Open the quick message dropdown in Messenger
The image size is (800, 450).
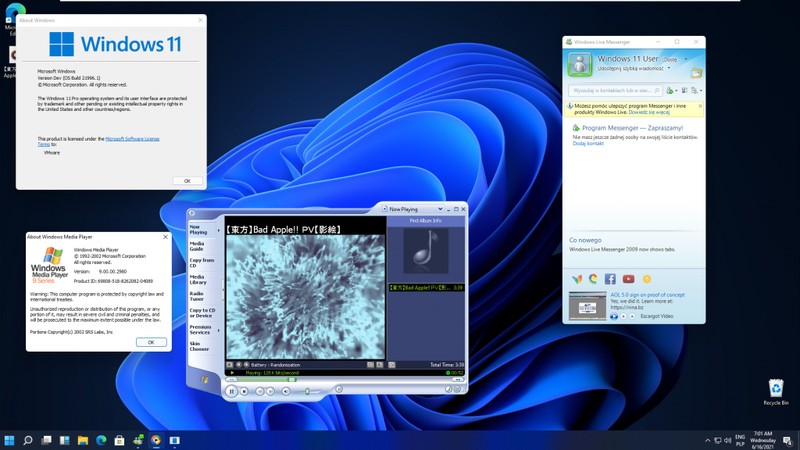tap(669, 68)
